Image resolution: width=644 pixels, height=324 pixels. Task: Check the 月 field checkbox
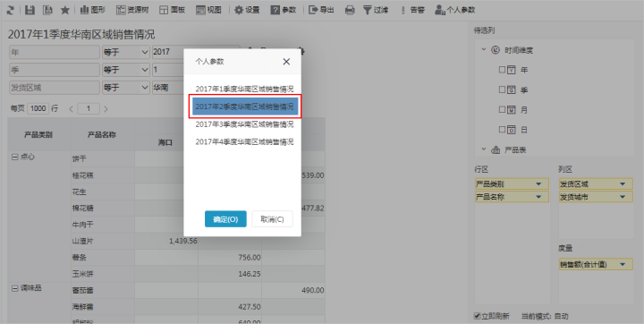502,109
